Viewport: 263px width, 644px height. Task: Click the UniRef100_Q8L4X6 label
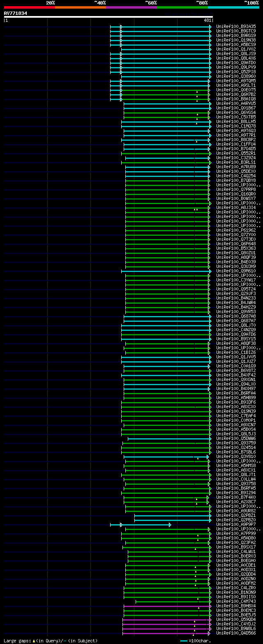pos(236,58)
